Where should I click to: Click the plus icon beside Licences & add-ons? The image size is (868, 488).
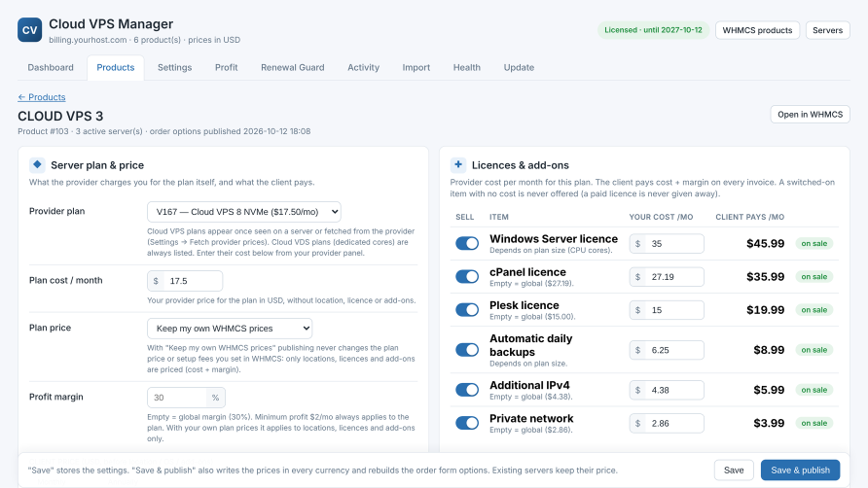pos(457,164)
